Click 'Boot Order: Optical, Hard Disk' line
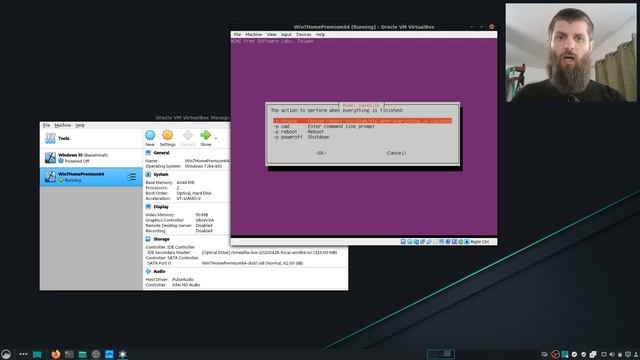640x360 pixels. coord(178,193)
